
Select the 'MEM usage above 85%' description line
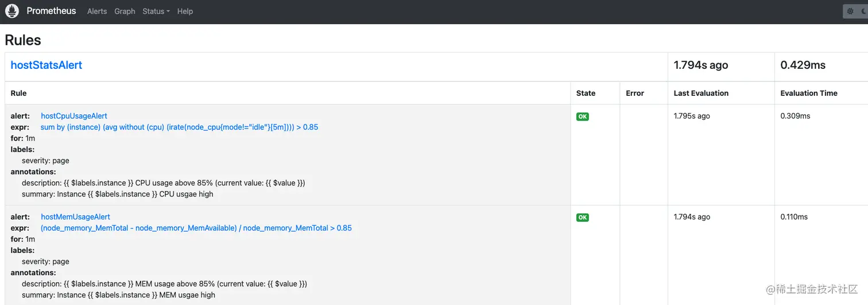(x=165, y=284)
